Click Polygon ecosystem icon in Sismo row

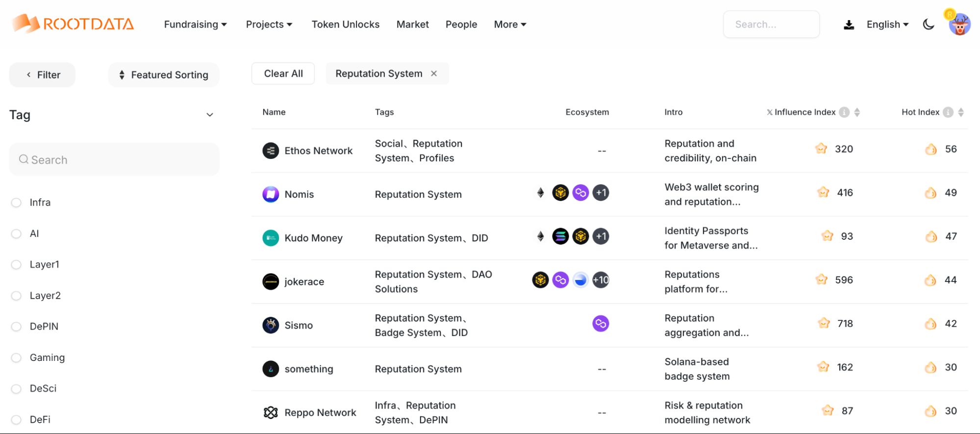click(x=601, y=324)
